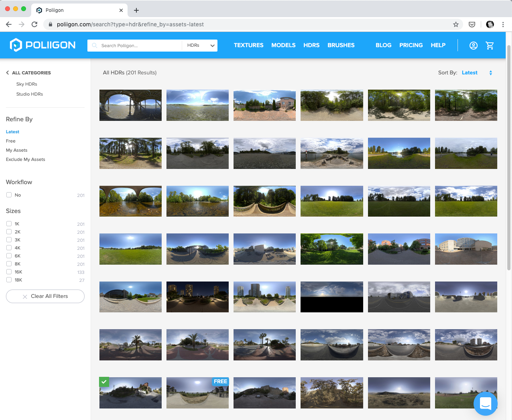The height and width of the screenshot is (420, 512).
Task: Enable the 6K size filter
Action: pos(9,256)
